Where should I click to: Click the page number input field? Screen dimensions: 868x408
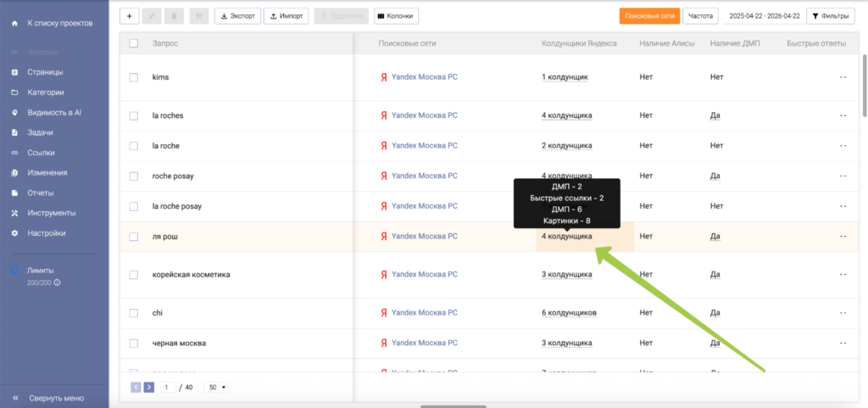(x=167, y=388)
